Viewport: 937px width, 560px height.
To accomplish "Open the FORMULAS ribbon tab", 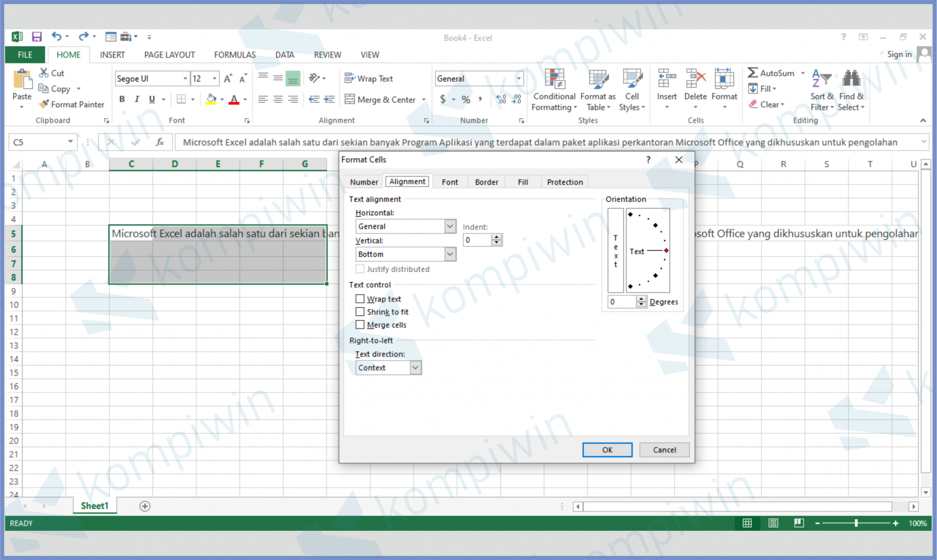I will click(x=234, y=54).
